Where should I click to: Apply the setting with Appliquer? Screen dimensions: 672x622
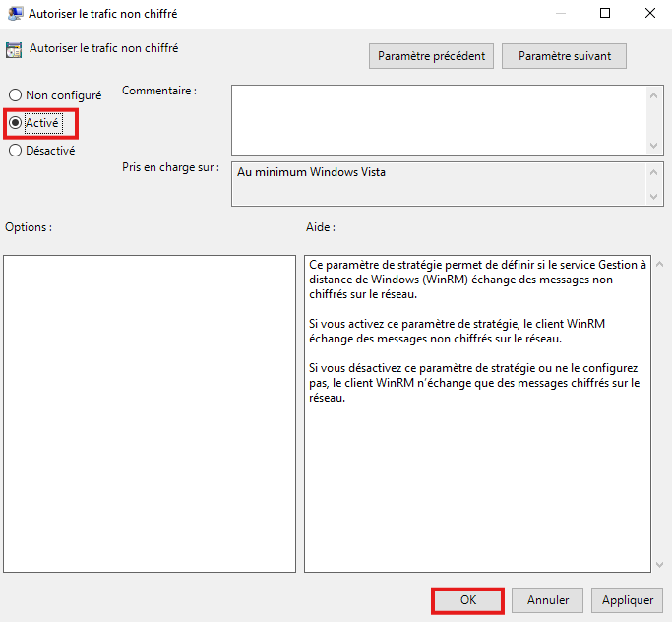point(628,599)
